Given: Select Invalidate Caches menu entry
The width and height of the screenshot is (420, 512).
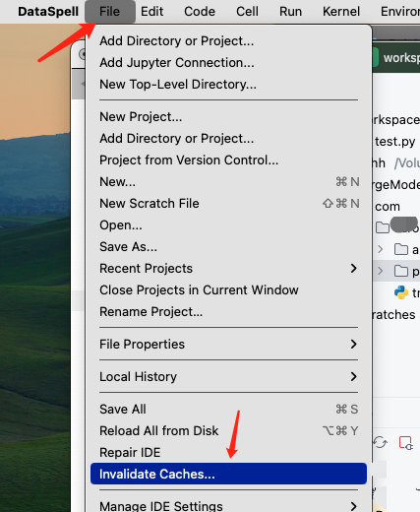Looking at the screenshot, I should click(228, 474).
